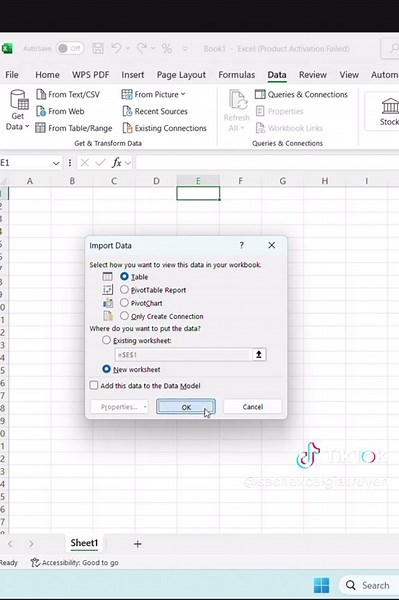Viewport: 399px width, 600px height.
Task: Open the Redo history dropdown arrow
Action: pos(153,49)
